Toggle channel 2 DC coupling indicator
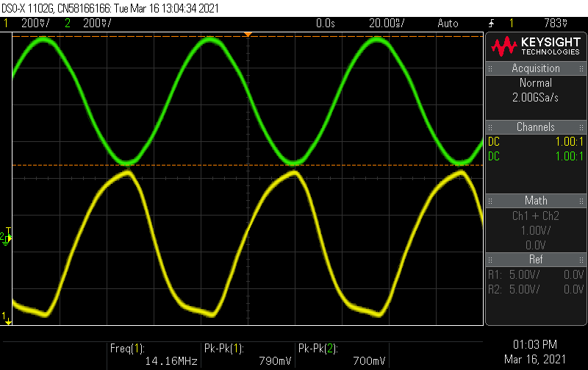The width and height of the screenshot is (588, 370). pyautogui.click(x=494, y=156)
